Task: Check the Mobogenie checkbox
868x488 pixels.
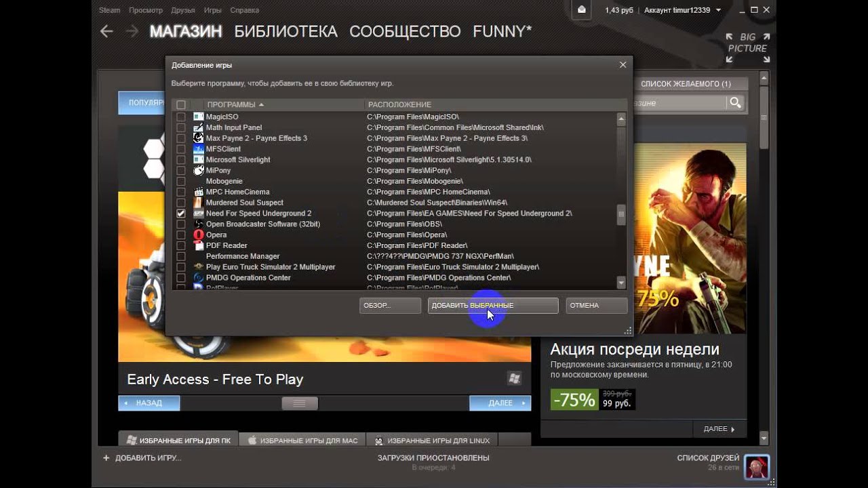Action: tap(181, 181)
